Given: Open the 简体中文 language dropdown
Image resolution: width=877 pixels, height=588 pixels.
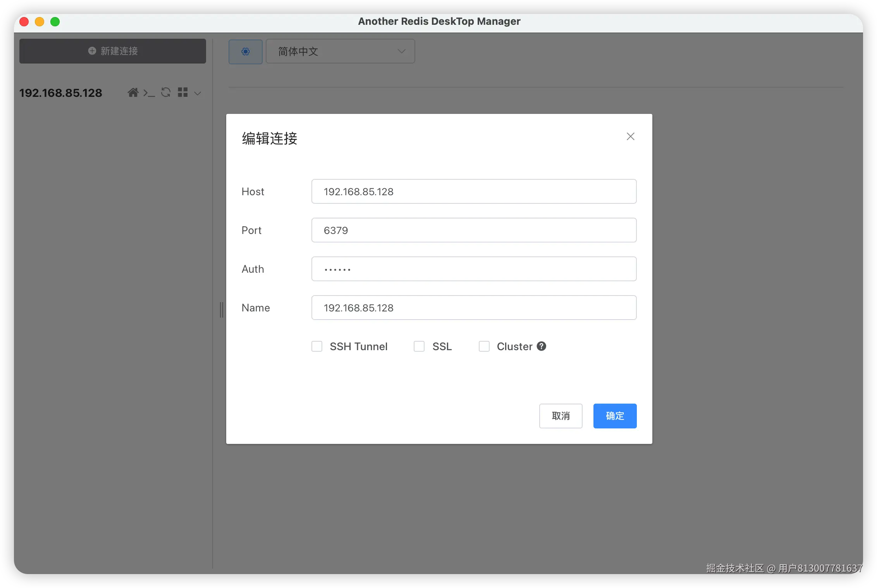Looking at the screenshot, I should pyautogui.click(x=340, y=52).
